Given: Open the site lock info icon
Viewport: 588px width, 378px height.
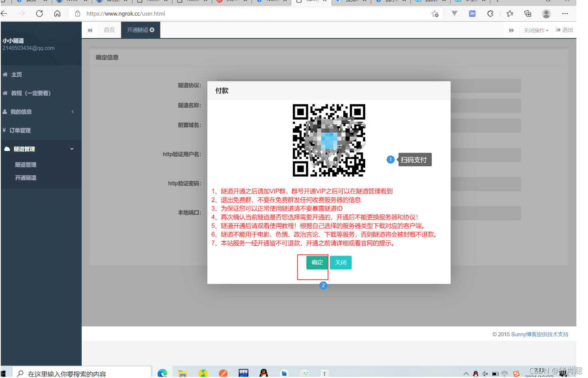Looking at the screenshot, I should tap(78, 14).
